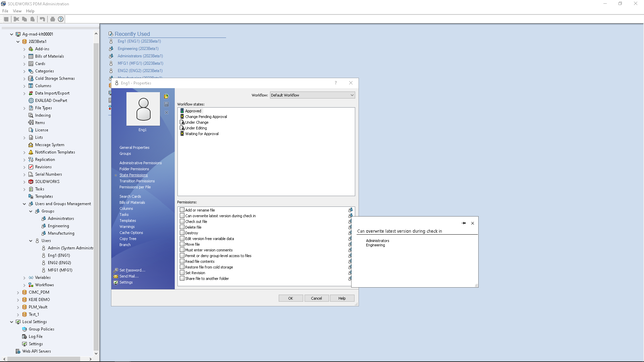This screenshot has height=362, width=644.
Task: Click the floppy disk save icon in the dialog
Action: click(166, 104)
